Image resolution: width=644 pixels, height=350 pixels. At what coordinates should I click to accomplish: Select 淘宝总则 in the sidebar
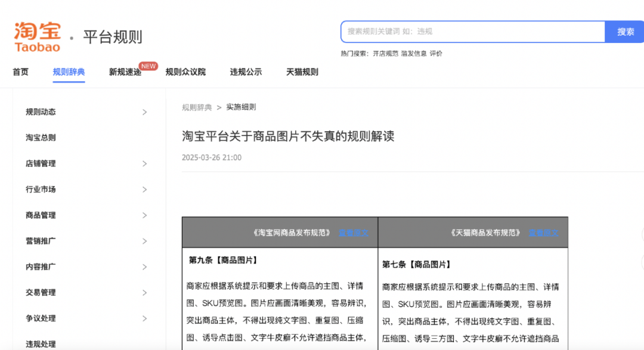[x=41, y=138]
